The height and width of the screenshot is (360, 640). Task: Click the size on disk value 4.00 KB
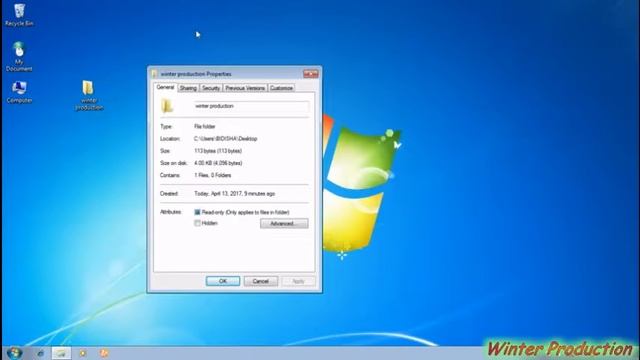[x=218, y=163]
